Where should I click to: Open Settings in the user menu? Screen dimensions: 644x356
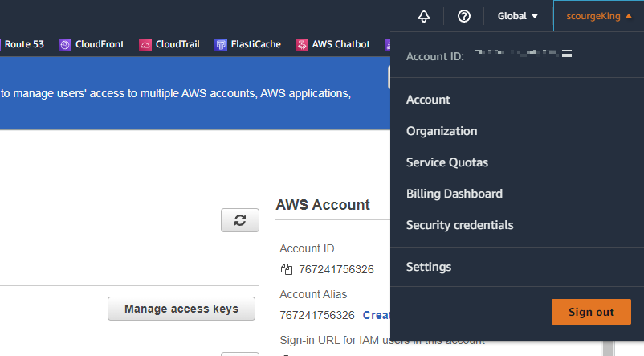point(428,267)
